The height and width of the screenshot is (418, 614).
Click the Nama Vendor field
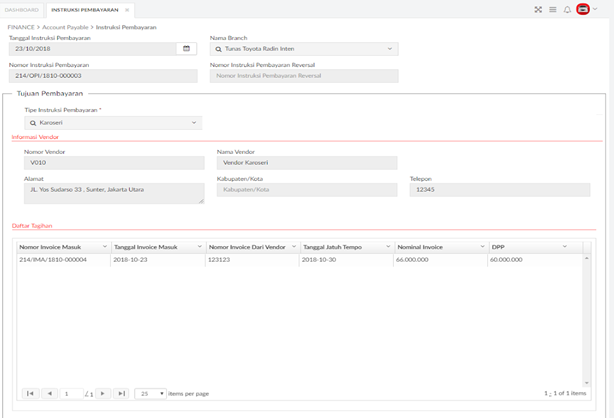pyautogui.click(x=307, y=163)
